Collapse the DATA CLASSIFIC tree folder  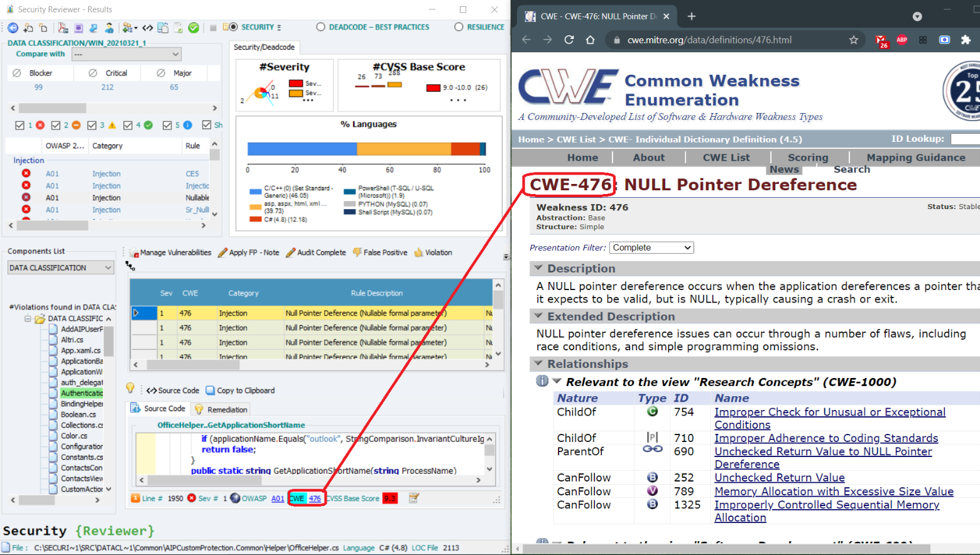pos(28,318)
